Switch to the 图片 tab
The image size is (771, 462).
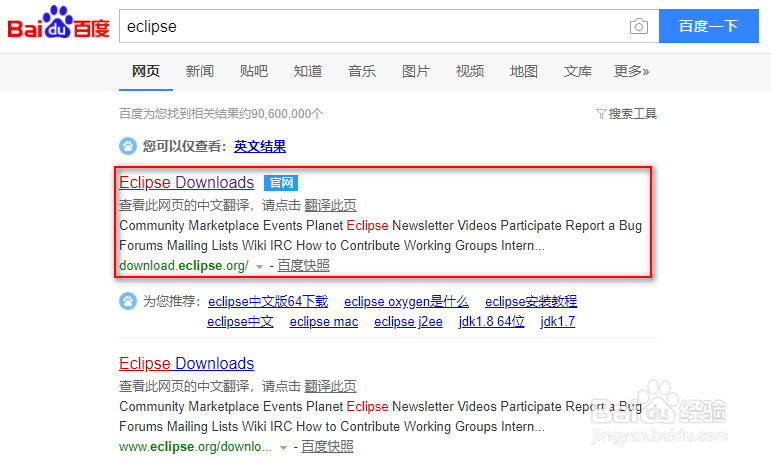point(416,71)
